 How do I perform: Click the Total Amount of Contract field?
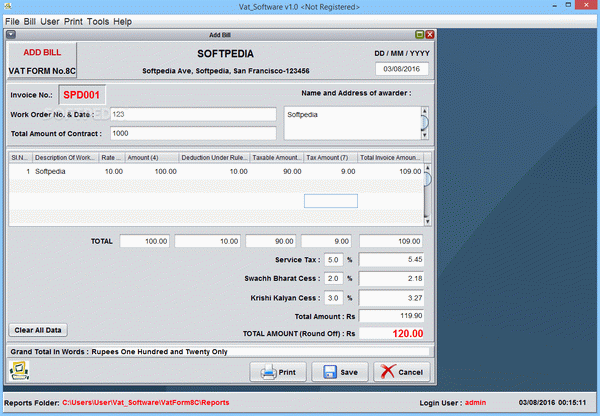[193, 133]
